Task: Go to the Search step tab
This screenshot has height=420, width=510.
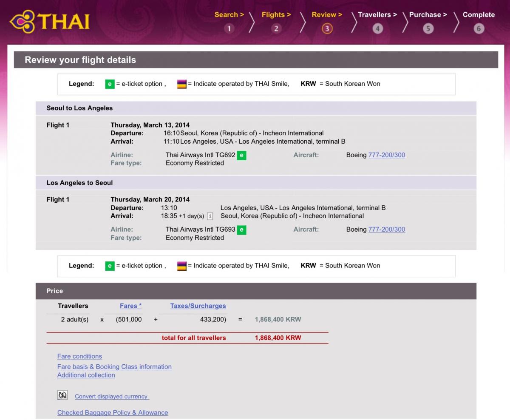Action: click(229, 15)
